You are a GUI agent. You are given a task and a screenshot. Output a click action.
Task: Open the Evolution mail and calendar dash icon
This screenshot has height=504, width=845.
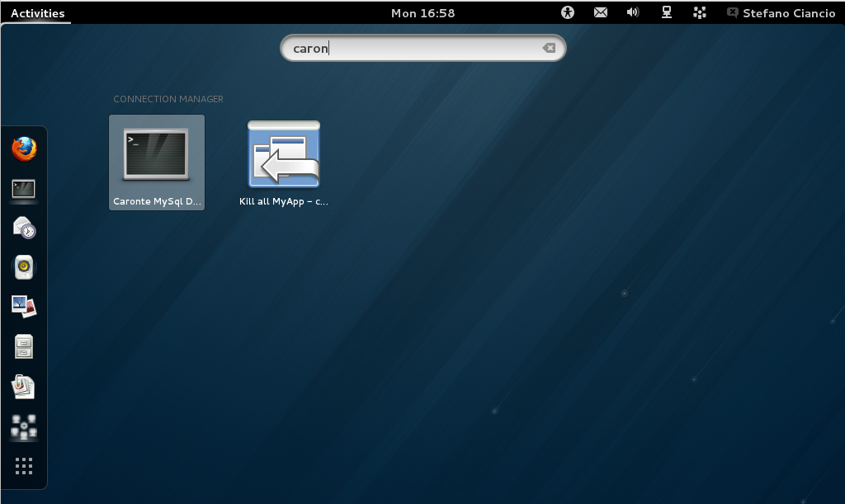coord(24,228)
